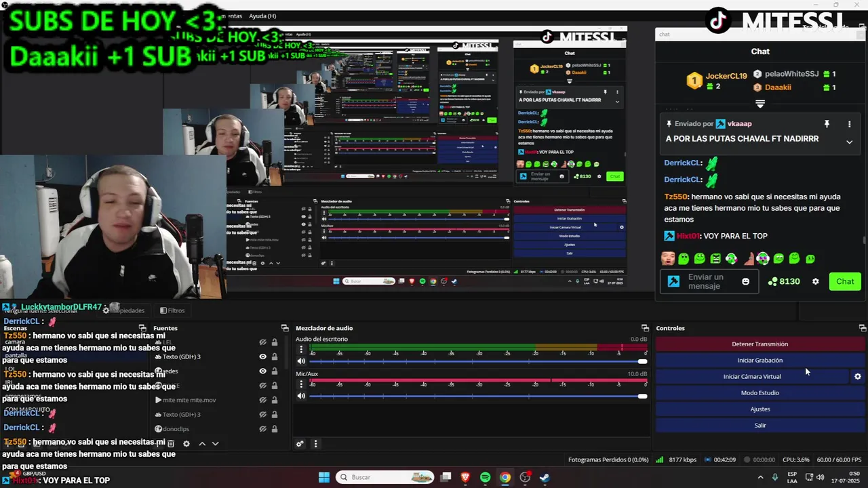This screenshot has height=488, width=868.
Task: Adjust Mic/Aux volume slider
Action: coord(478,396)
